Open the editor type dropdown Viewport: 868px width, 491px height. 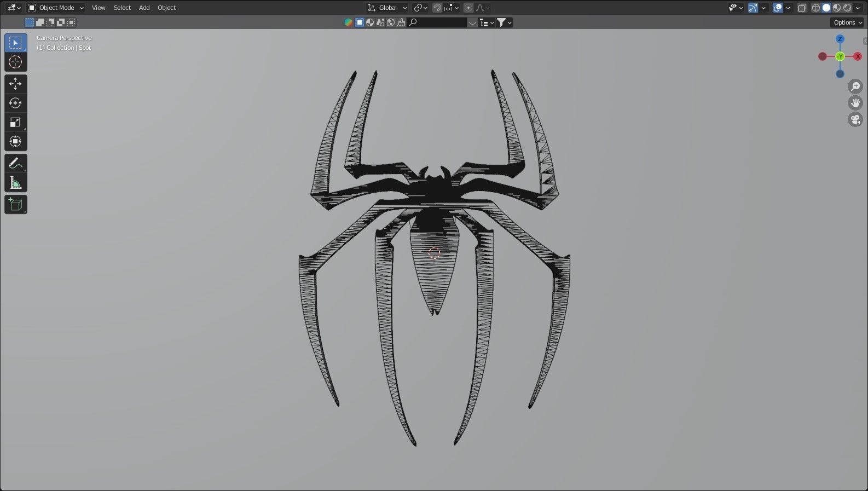point(14,8)
